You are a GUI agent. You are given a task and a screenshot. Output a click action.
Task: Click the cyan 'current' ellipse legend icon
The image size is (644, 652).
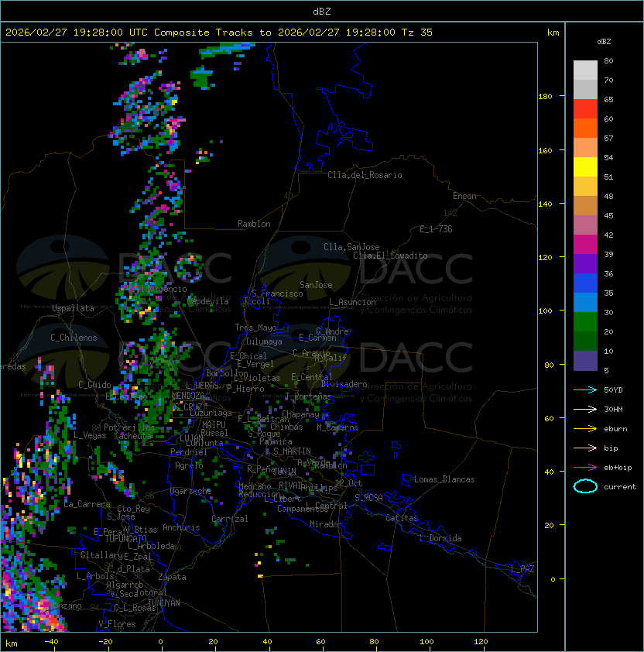click(585, 486)
